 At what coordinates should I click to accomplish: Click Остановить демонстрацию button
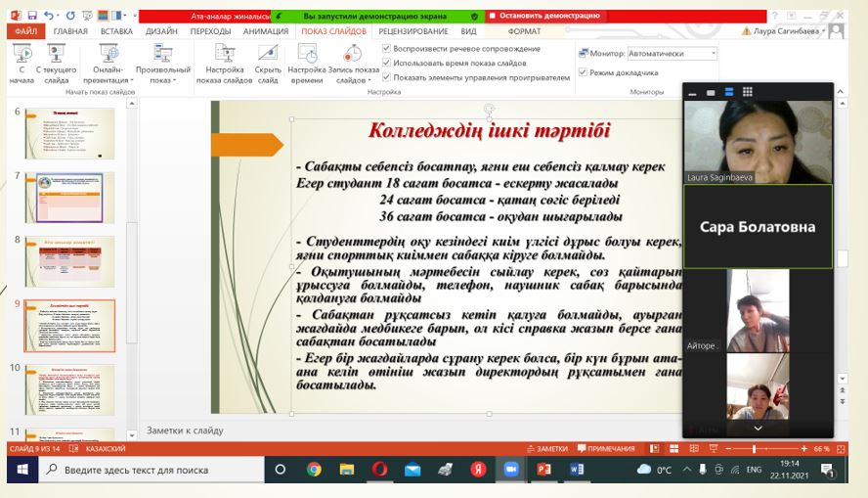pyautogui.click(x=544, y=16)
